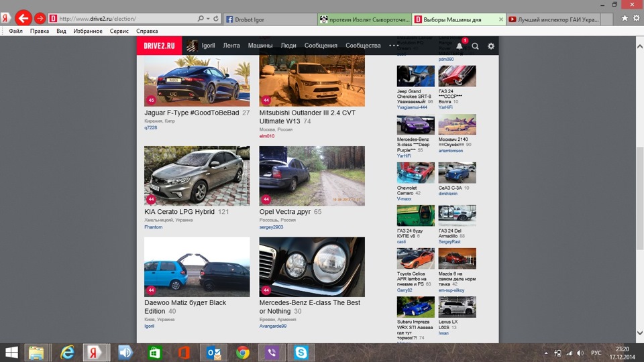Go back with the red arrow button
644x362 pixels.
[x=23, y=18]
